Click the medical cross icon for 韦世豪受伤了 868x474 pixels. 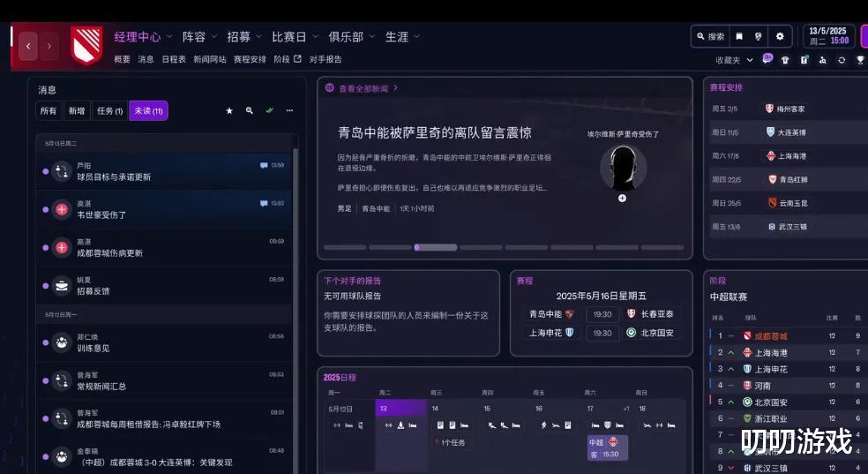point(62,209)
